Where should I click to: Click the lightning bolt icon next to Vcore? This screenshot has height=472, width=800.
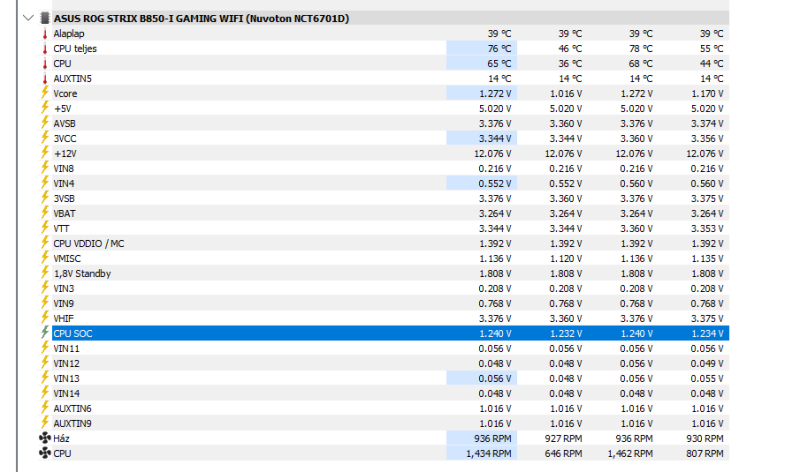tap(45, 93)
